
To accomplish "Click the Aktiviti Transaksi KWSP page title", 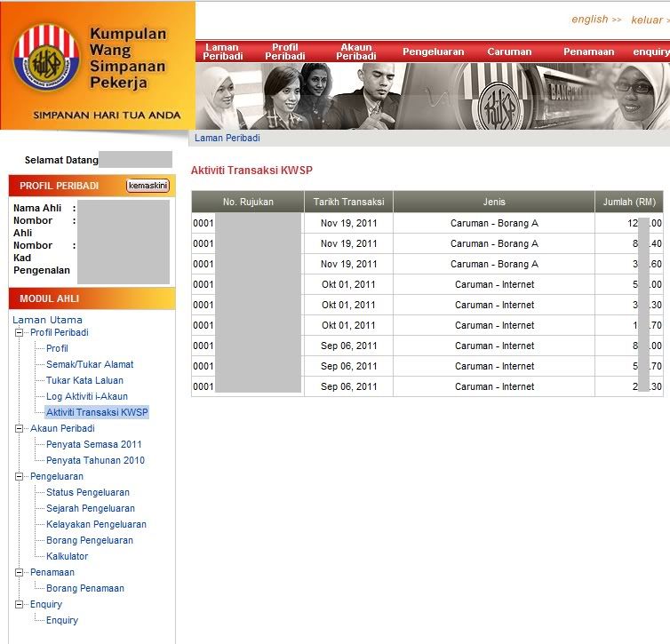I will point(251,171).
